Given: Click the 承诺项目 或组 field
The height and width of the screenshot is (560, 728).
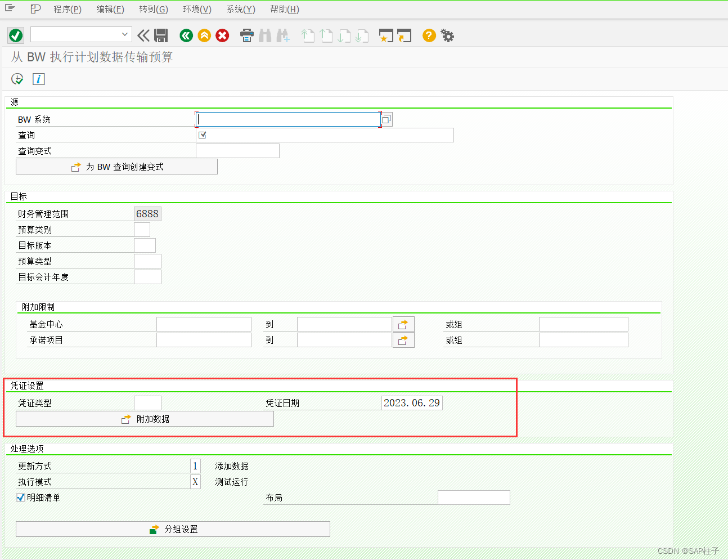Looking at the screenshot, I should coord(583,340).
